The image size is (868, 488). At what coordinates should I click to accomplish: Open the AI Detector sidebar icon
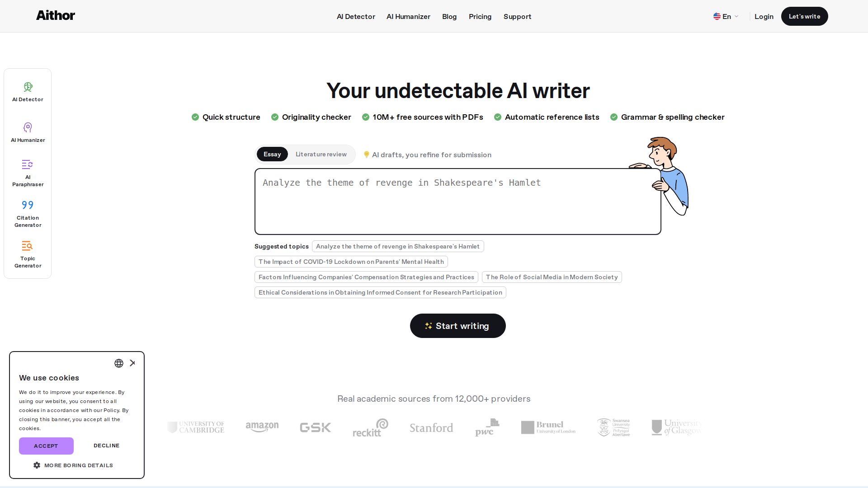[x=28, y=87]
